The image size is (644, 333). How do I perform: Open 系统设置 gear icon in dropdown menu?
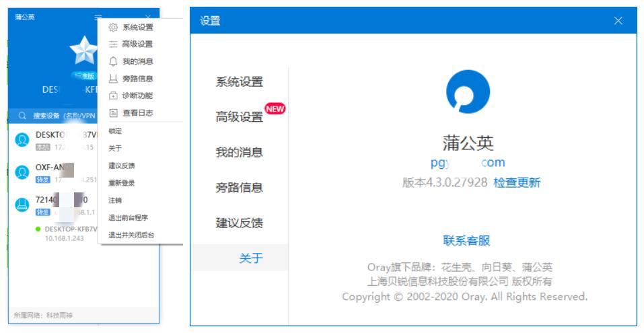tap(113, 28)
